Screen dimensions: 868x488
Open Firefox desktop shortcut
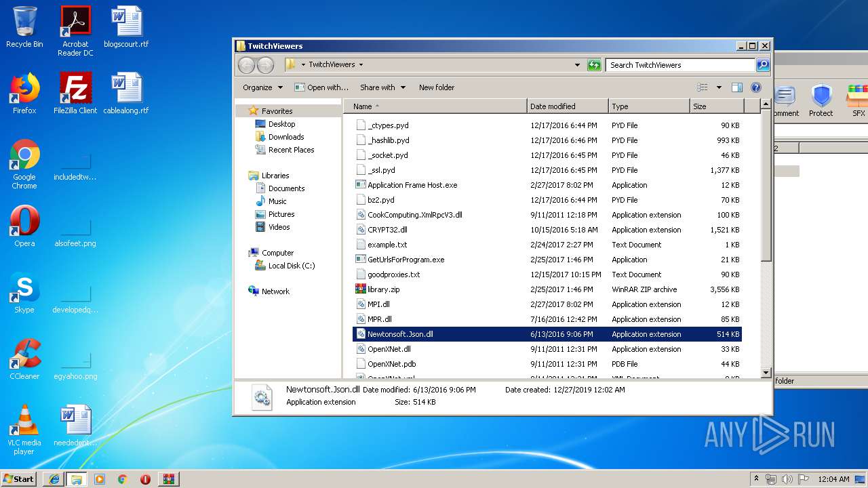pyautogui.click(x=24, y=94)
